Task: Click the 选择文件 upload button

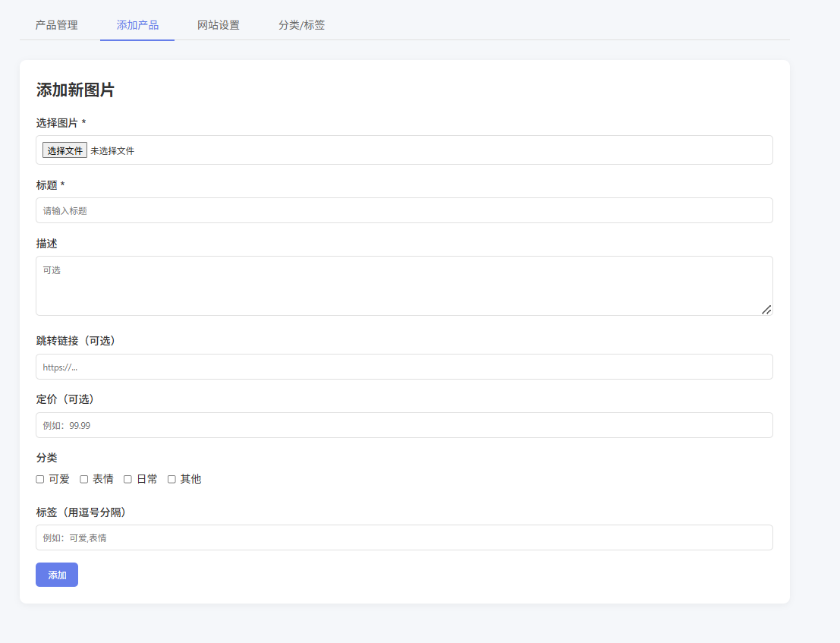Action: click(64, 150)
